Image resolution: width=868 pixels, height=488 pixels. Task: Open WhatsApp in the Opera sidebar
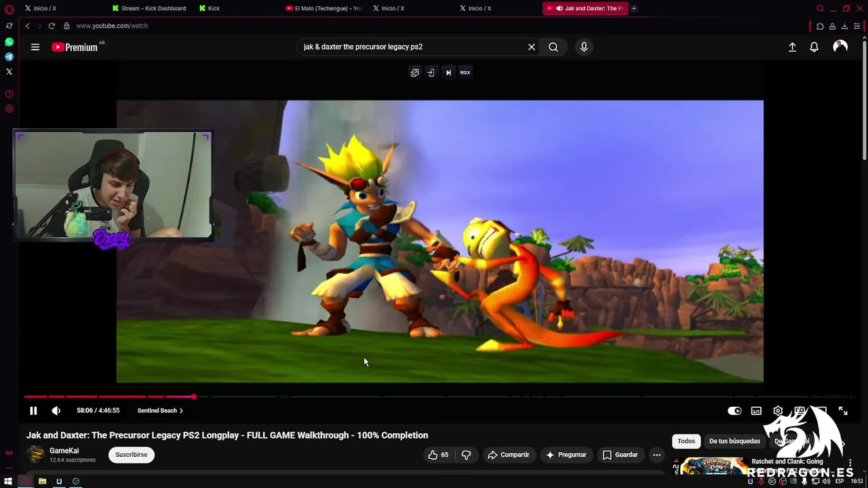point(9,42)
